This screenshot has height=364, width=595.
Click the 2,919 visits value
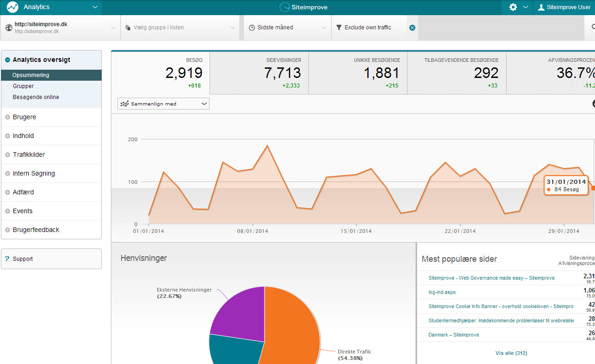[184, 73]
